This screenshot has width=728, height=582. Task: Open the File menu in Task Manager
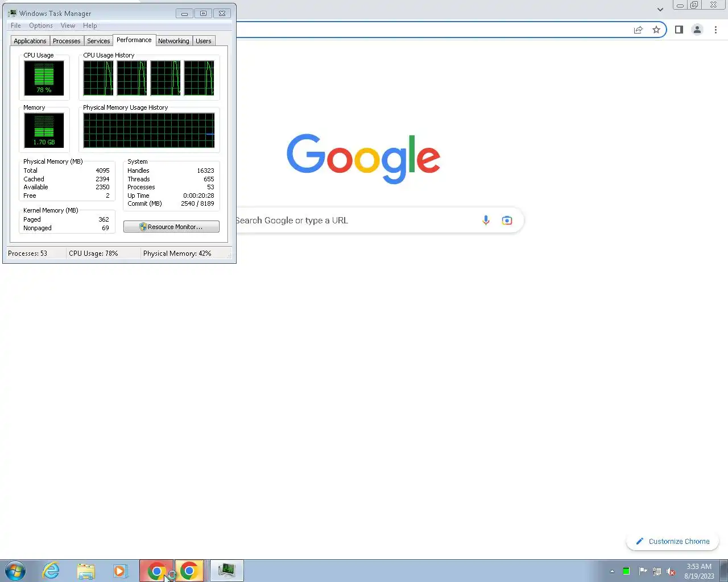(x=16, y=26)
